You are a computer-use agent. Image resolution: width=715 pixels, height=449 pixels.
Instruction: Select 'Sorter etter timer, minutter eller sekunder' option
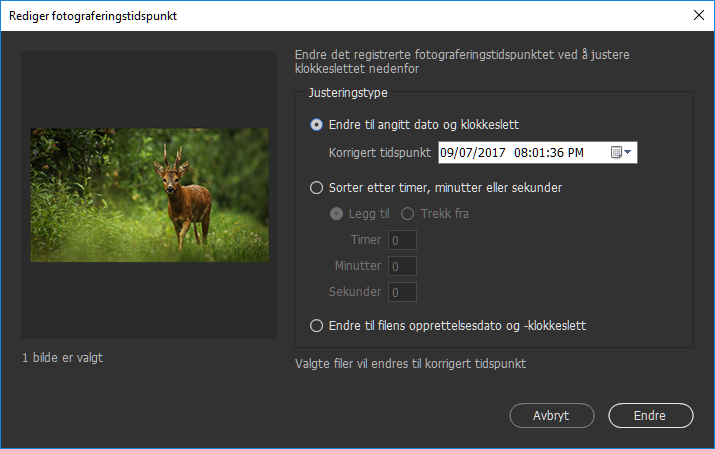[316, 188]
